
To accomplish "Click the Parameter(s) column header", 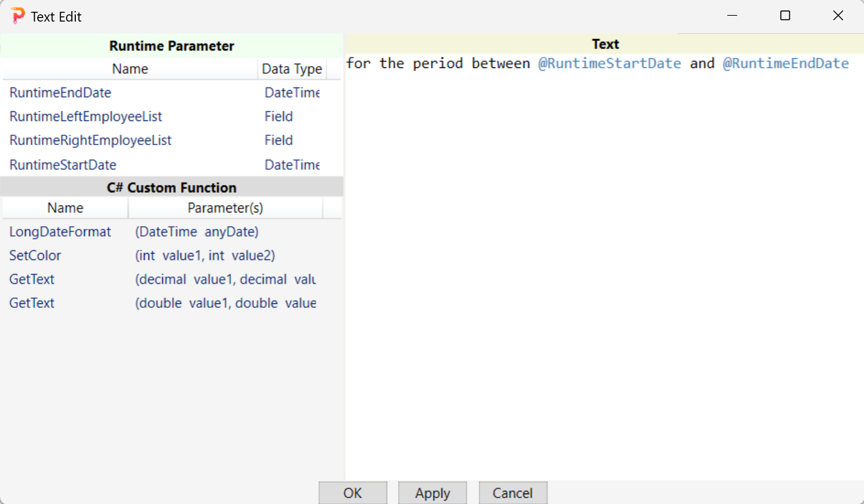I will click(x=226, y=208).
